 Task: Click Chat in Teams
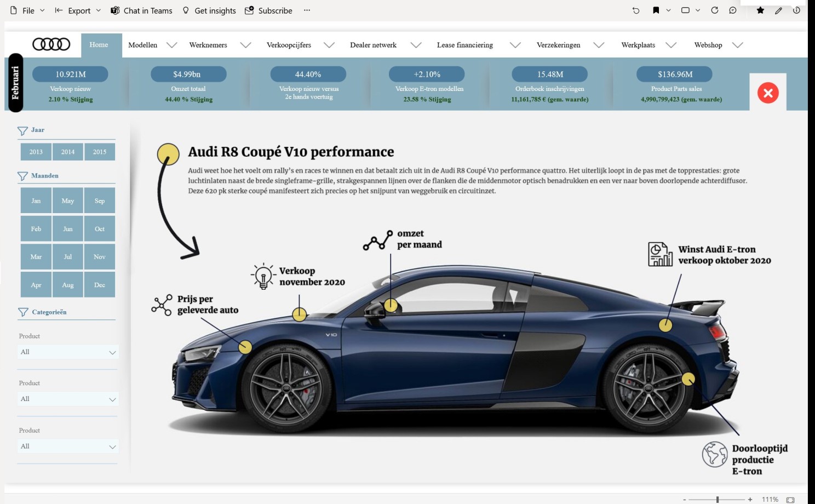click(141, 10)
